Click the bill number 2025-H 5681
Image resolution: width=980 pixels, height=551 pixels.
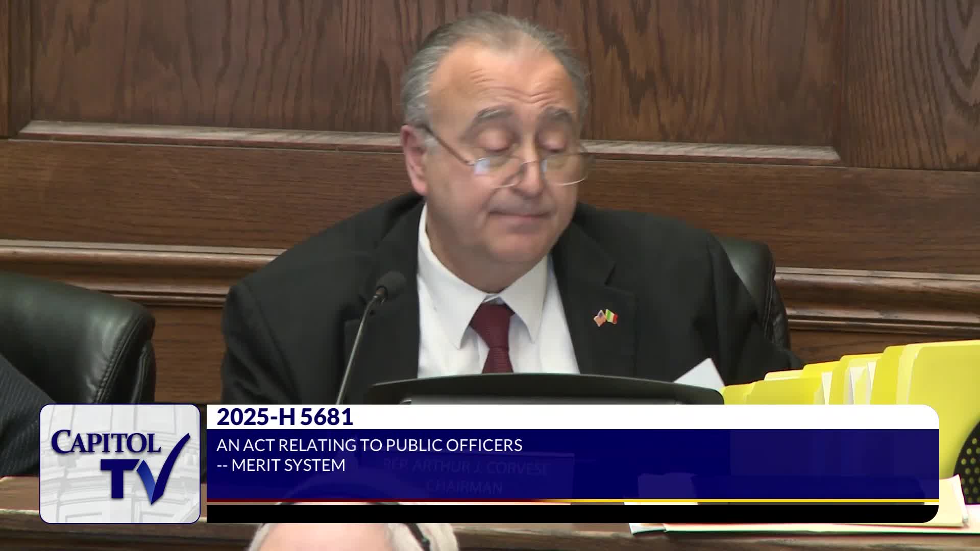point(285,417)
